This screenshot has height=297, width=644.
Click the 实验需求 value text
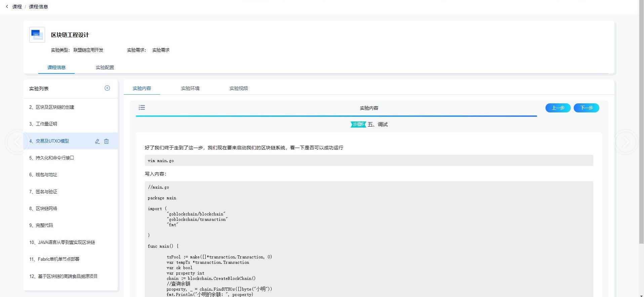pyautogui.click(x=161, y=50)
